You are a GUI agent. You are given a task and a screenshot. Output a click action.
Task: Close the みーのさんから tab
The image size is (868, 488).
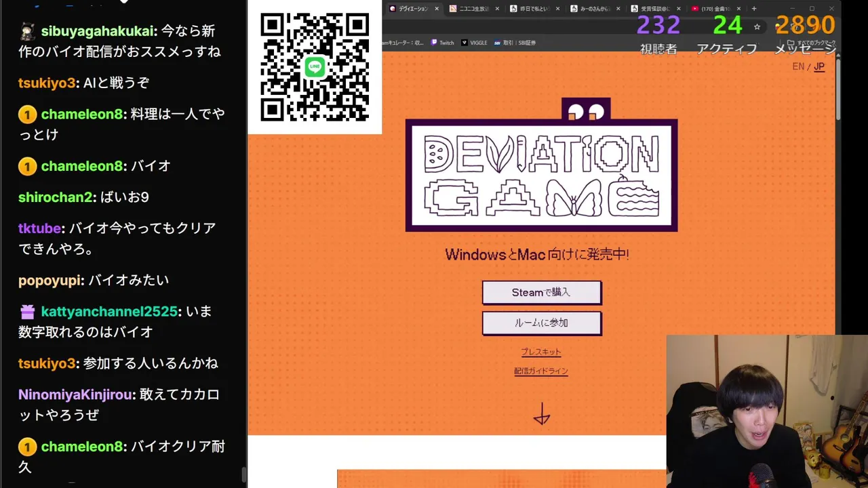pyautogui.click(x=618, y=9)
